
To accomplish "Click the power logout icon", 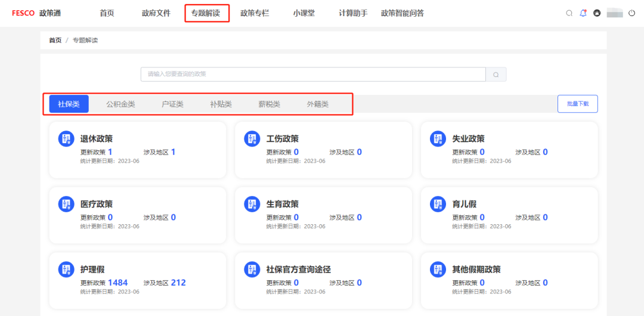I will point(631,13).
